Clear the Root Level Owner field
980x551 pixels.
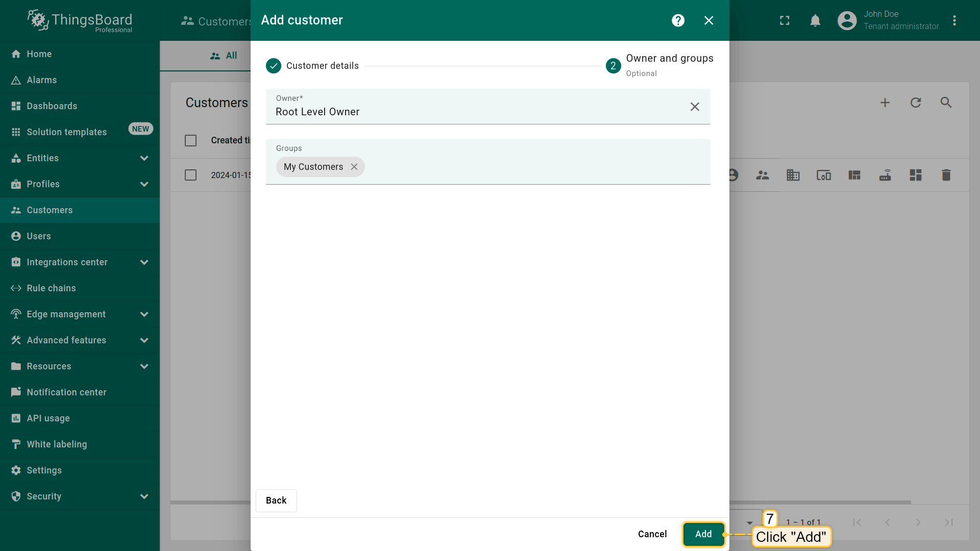tap(695, 107)
